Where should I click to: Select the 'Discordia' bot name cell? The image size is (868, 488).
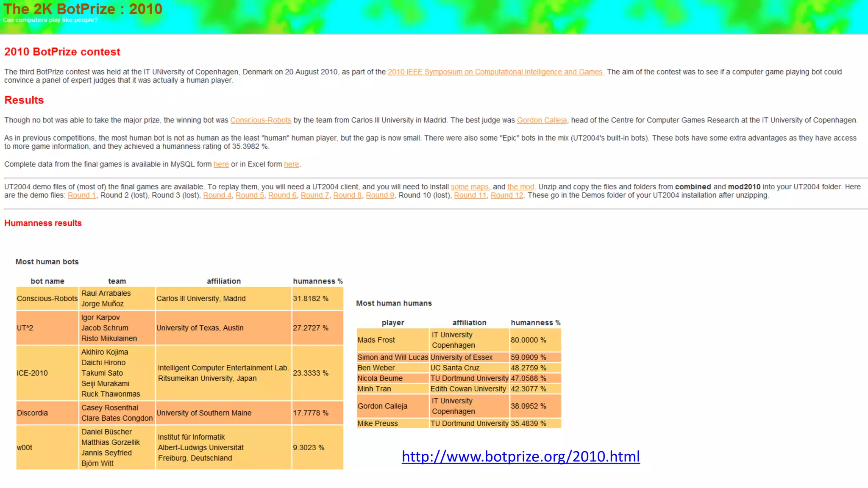[47, 413]
